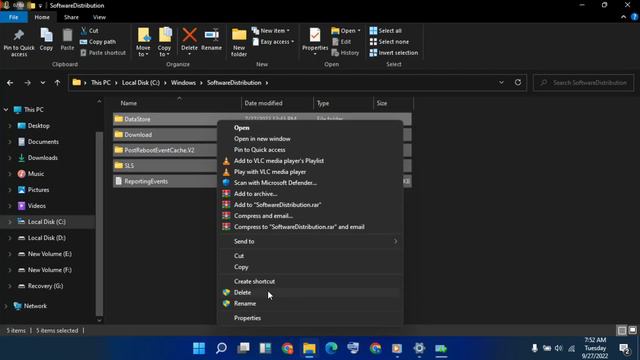Click Select all in ribbon
Viewport: 640px width, 360px height.
pos(386,31)
